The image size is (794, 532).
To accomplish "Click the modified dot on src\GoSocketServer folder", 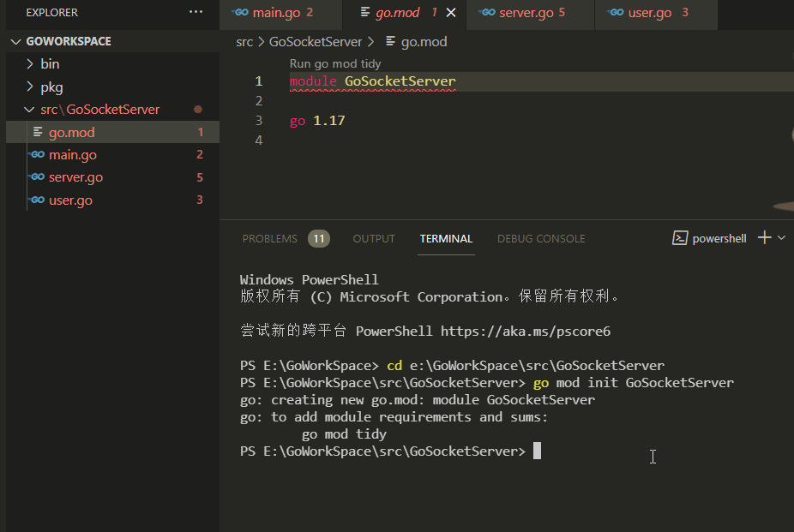I will (x=198, y=110).
